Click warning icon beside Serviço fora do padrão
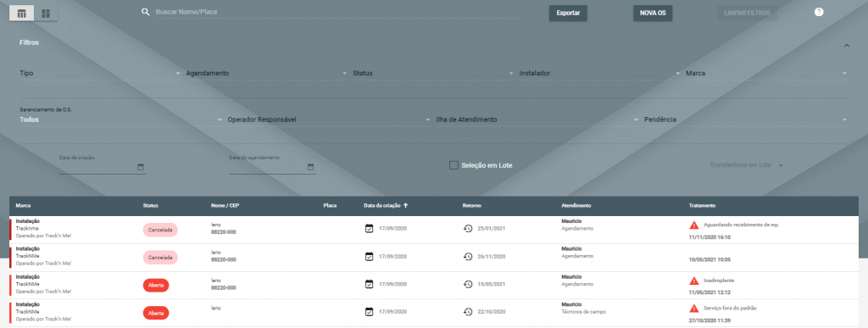The image size is (868, 328). (x=693, y=309)
